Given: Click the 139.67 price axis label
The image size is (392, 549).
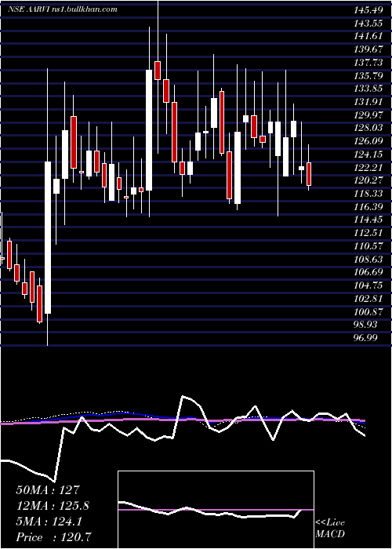Looking at the screenshot, I should coord(368,49).
